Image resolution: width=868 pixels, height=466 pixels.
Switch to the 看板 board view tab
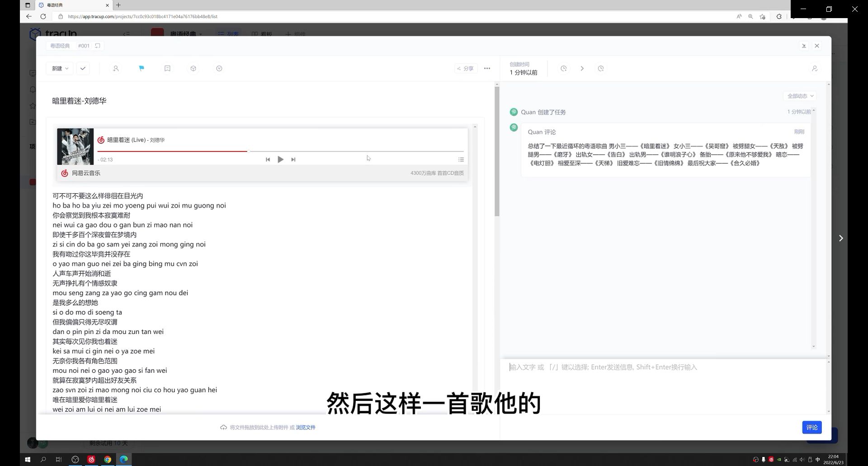pos(261,34)
